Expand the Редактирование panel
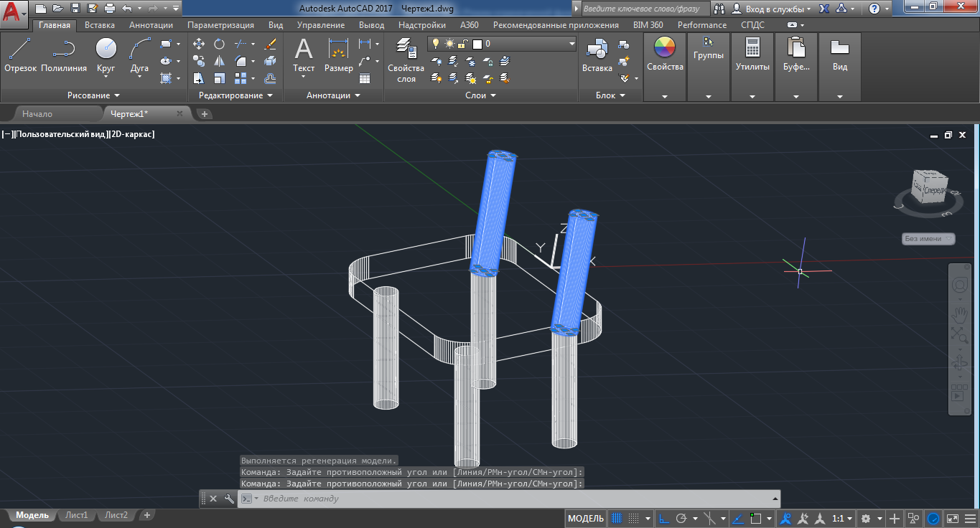The height and width of the screenshot is (528, 980). [235, 95]
